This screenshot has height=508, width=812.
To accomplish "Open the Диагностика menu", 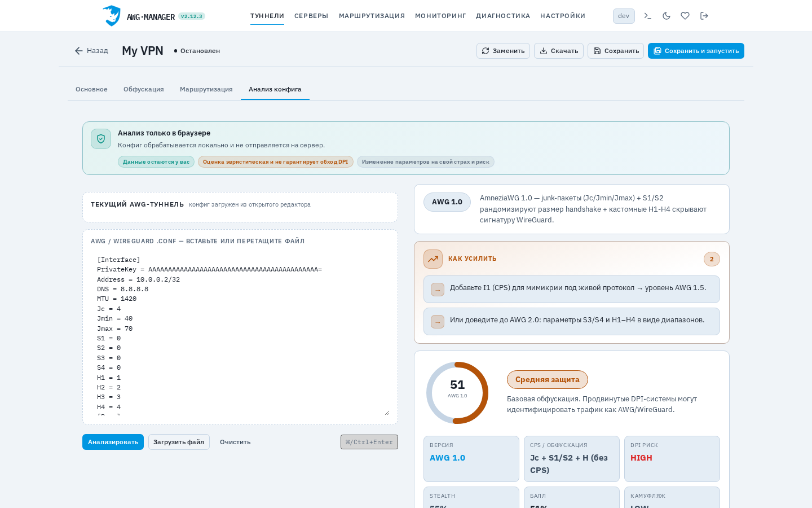I will [503, 16].
